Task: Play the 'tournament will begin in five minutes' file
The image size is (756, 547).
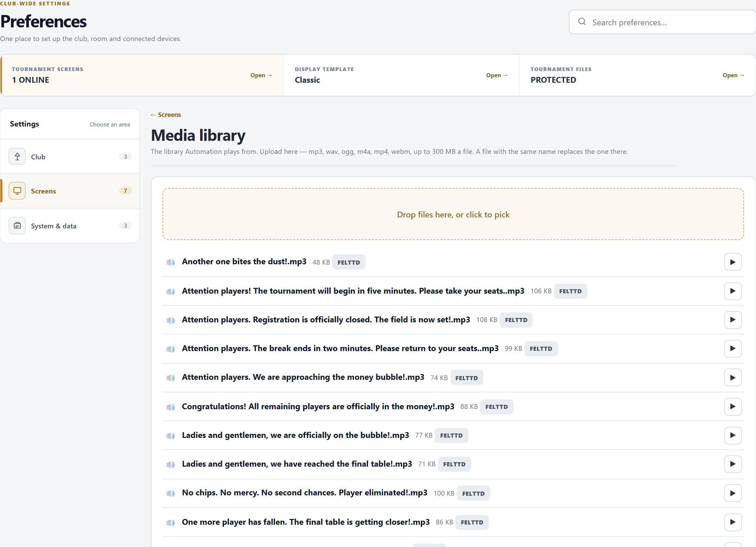Action: pos(732,291)
